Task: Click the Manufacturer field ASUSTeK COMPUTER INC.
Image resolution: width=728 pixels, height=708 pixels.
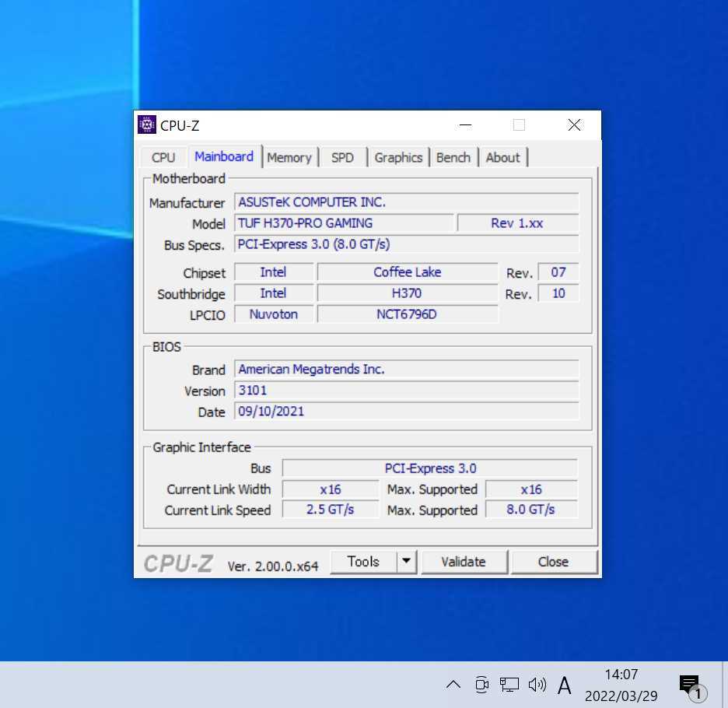Action: click(407, 202)
